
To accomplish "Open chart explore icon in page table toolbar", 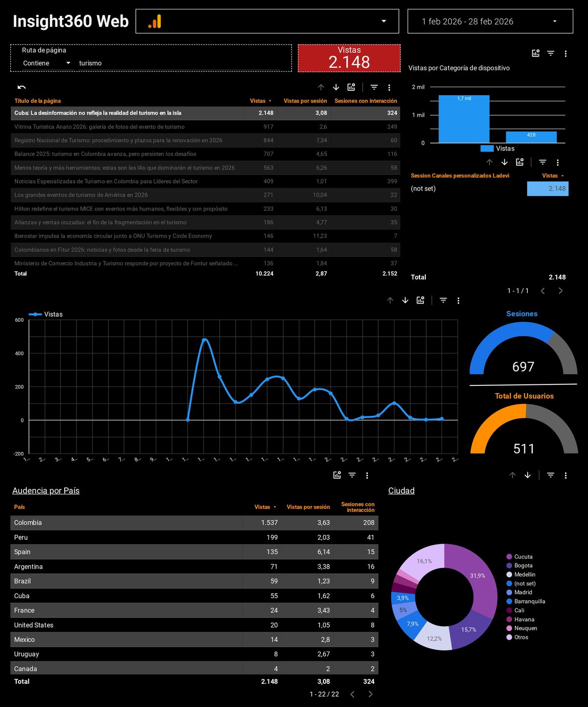I will coord(351,87).
